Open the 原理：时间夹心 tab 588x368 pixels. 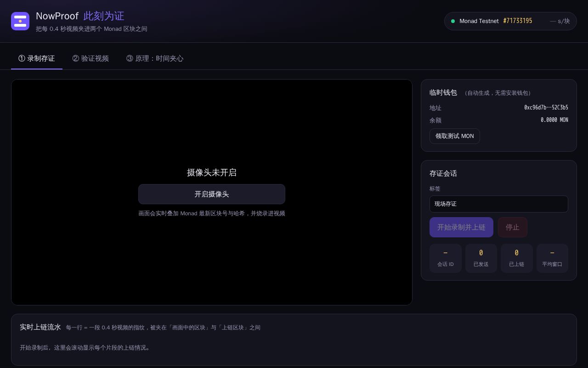click(155, 58)
